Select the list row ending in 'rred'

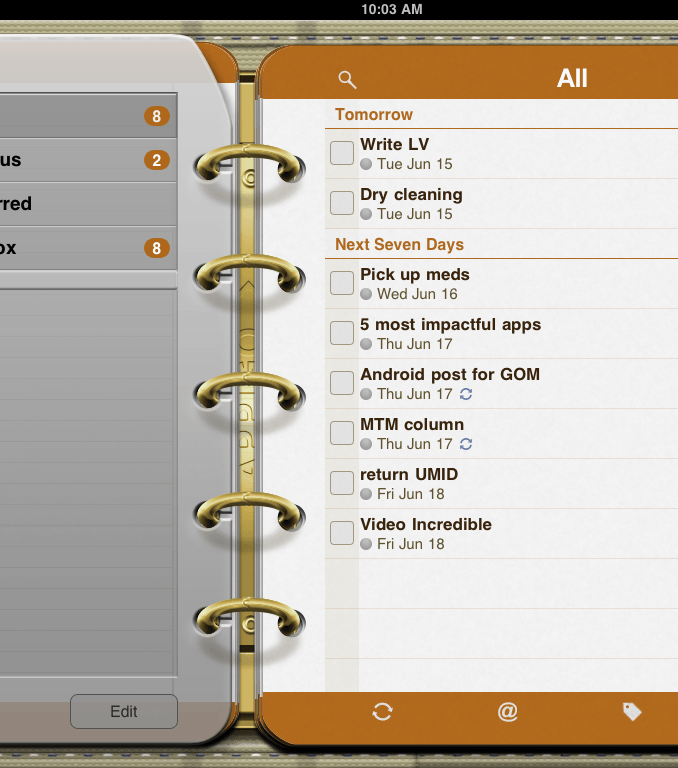tap(88, 204)
